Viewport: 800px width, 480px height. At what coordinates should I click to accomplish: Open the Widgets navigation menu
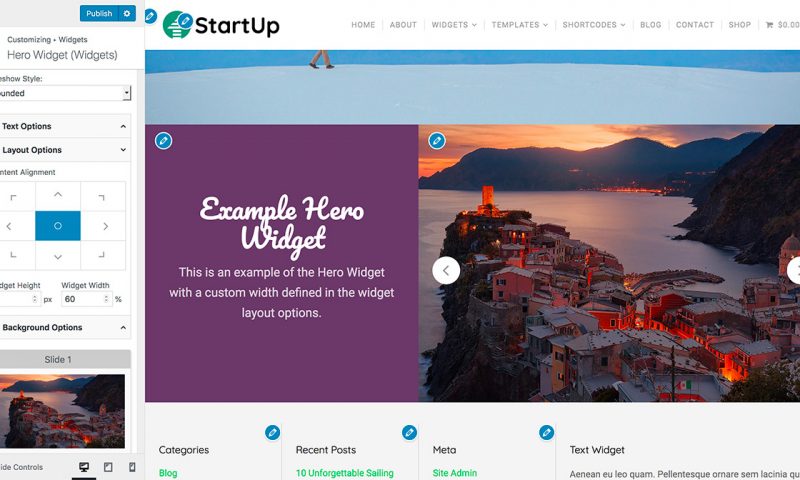(454, 24)
